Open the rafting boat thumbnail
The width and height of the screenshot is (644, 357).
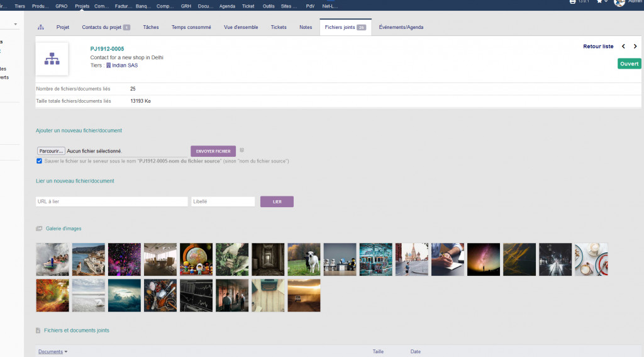pyautogui.click(x=53, y=259)
